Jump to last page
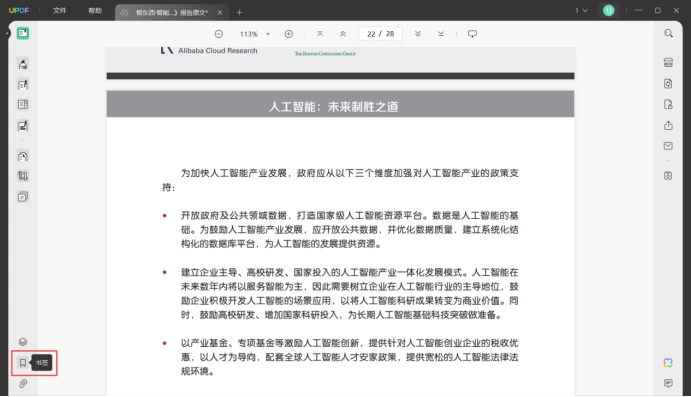 pyautogui.click(x=441, y=34)
